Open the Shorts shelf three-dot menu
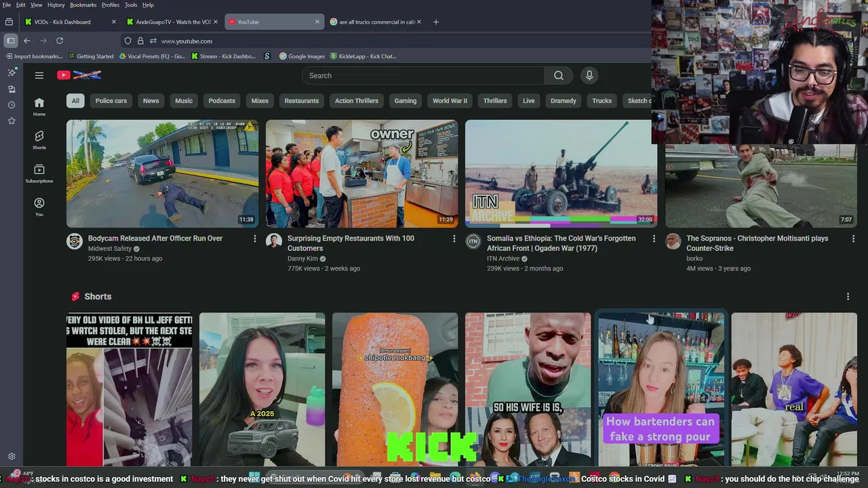This screenshot has width=868, height=488. pos(848,296)
